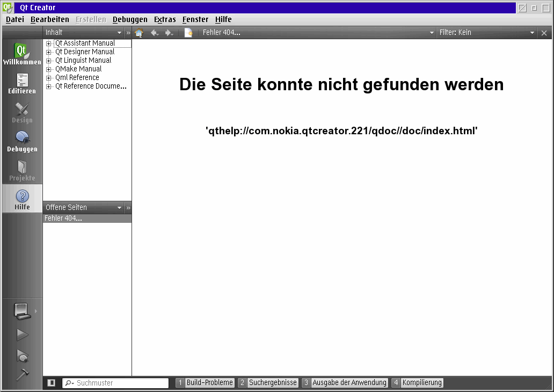Viewport: 554px width, 392px height.
Task: Toggle the sidebar with bottom-left icon
Action: pyautogui.click(x=51, y=382)
